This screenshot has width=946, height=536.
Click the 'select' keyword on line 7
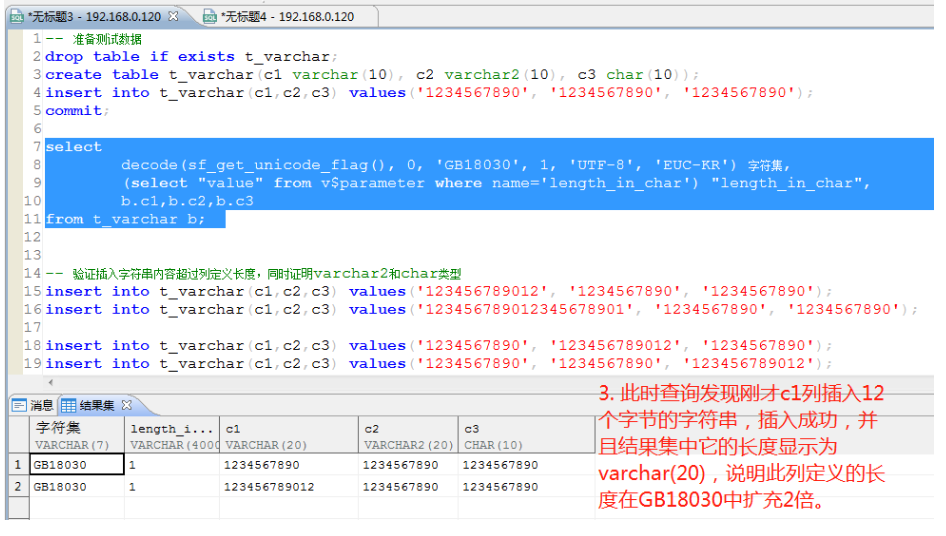coord(74,147)
